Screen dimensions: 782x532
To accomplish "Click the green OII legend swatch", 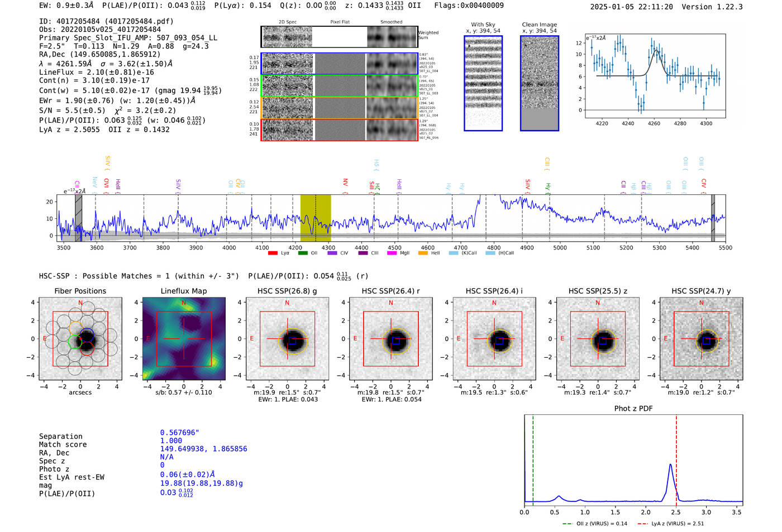I will (302, 253).
